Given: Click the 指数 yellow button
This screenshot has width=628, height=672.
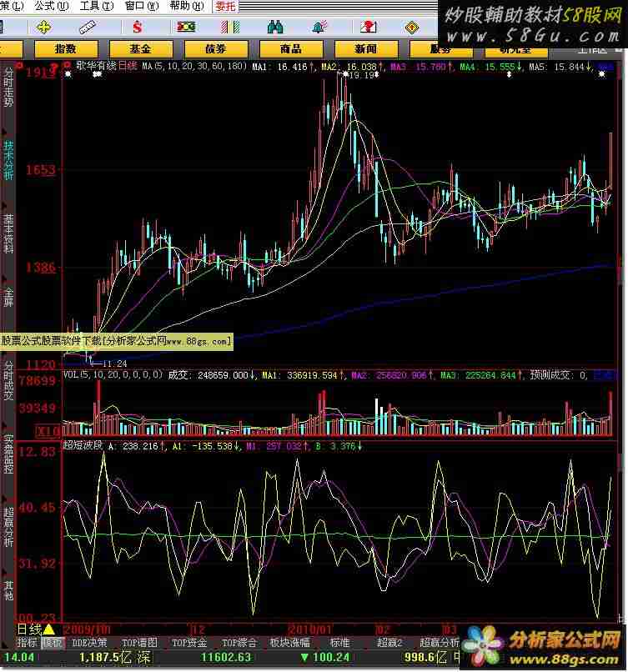Looking at the screenshot, I should (x=66, y=48).
